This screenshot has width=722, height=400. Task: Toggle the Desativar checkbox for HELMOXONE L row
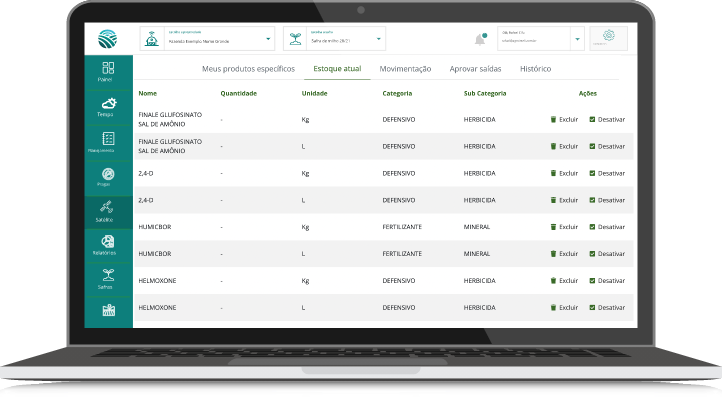pos(592,307)
